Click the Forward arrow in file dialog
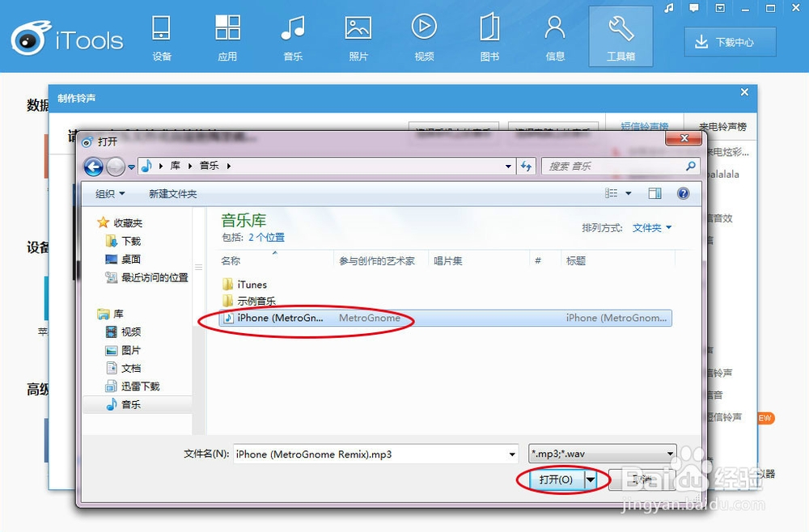Screen dimensions: 809x532 click(115, 167)
